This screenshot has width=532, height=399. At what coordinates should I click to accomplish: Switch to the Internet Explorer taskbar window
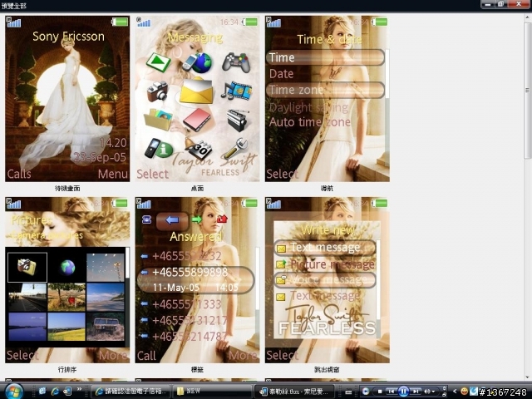131,392
